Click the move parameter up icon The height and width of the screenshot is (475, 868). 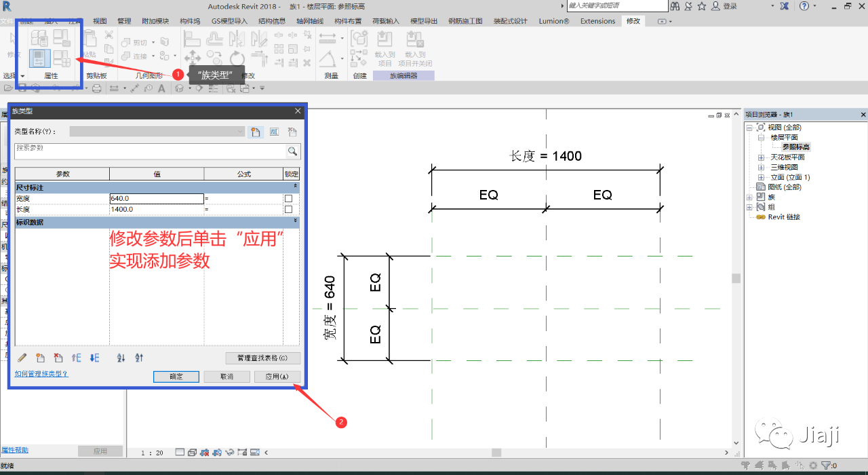(76, 358)
